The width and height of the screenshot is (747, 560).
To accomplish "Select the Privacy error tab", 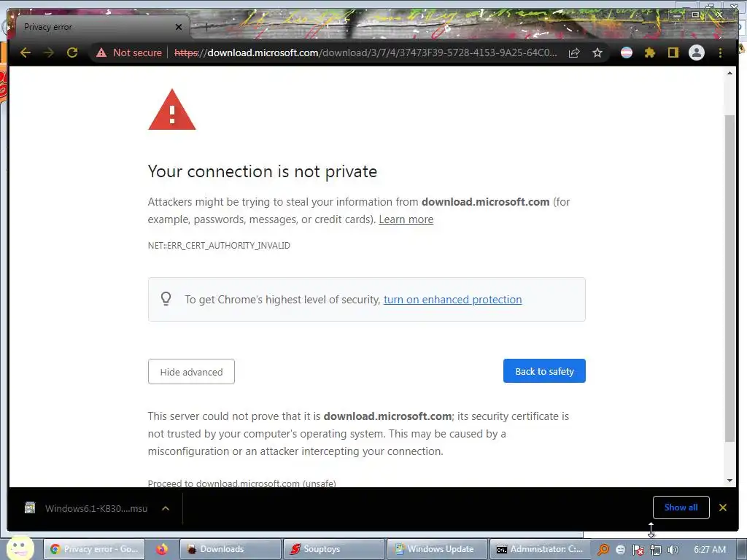I will pyautogui.click(x=102, y=27).
